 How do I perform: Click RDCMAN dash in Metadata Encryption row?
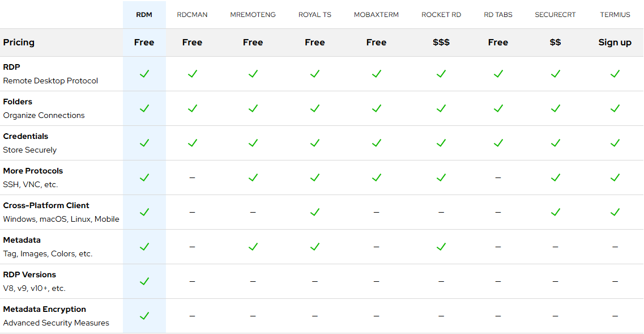tap(192, 316)
